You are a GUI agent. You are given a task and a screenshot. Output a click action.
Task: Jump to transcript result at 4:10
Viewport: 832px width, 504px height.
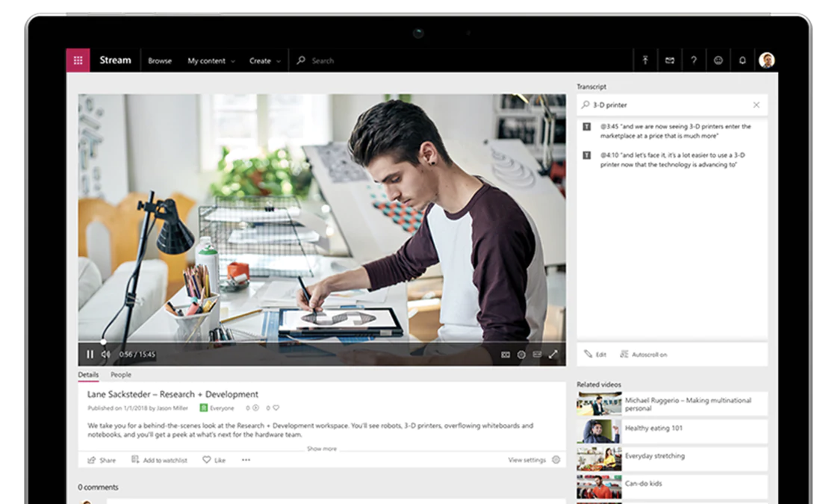671,160
